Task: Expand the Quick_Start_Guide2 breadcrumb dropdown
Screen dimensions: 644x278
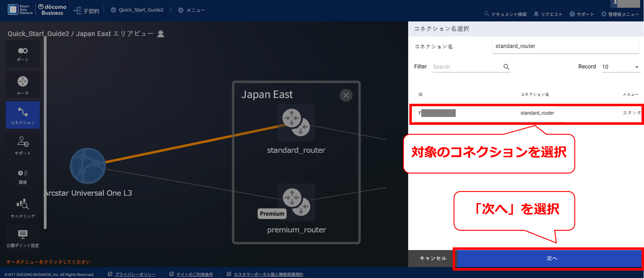Action: point(113,10)
